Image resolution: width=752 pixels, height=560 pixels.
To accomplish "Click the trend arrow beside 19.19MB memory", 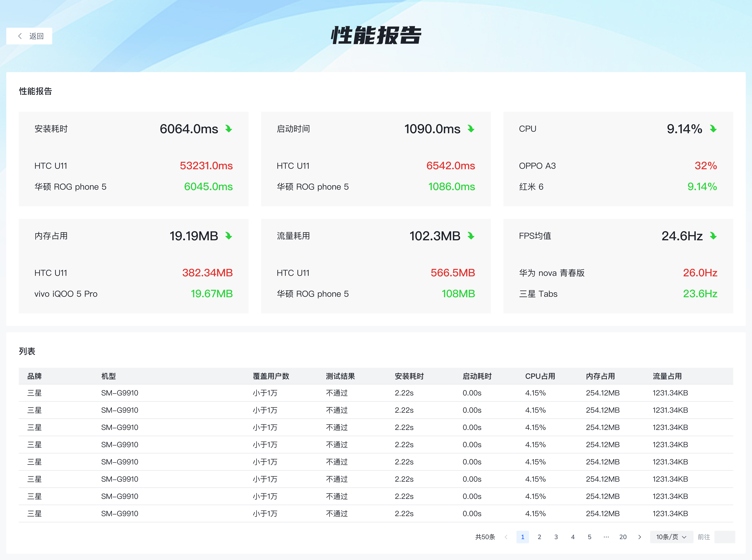I will coord(229,236).
